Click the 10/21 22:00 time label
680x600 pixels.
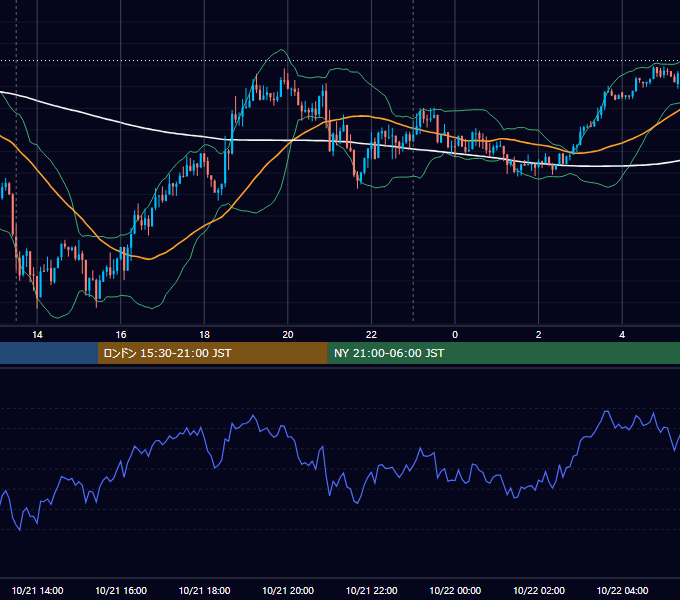click(371, 590)
